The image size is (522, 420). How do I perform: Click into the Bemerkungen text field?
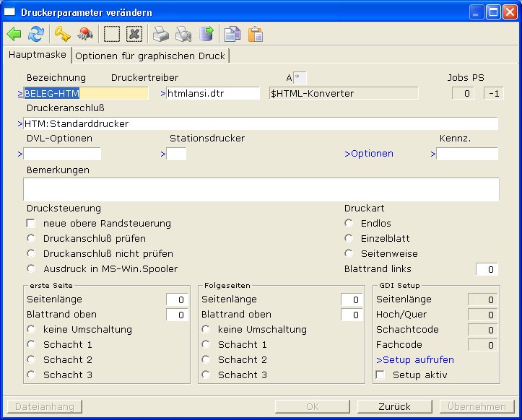261,189
